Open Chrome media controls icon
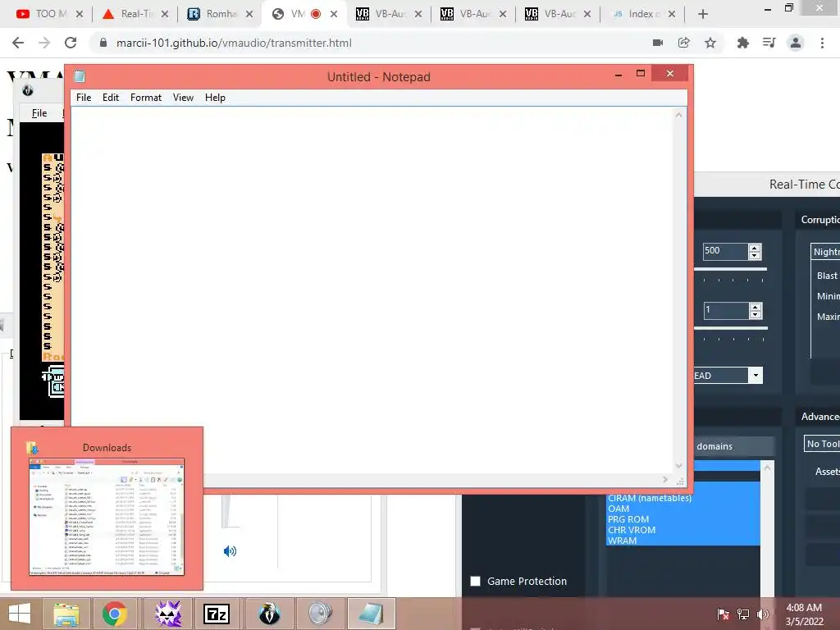This screenshot has width=840, height=630. pos(769,43)
